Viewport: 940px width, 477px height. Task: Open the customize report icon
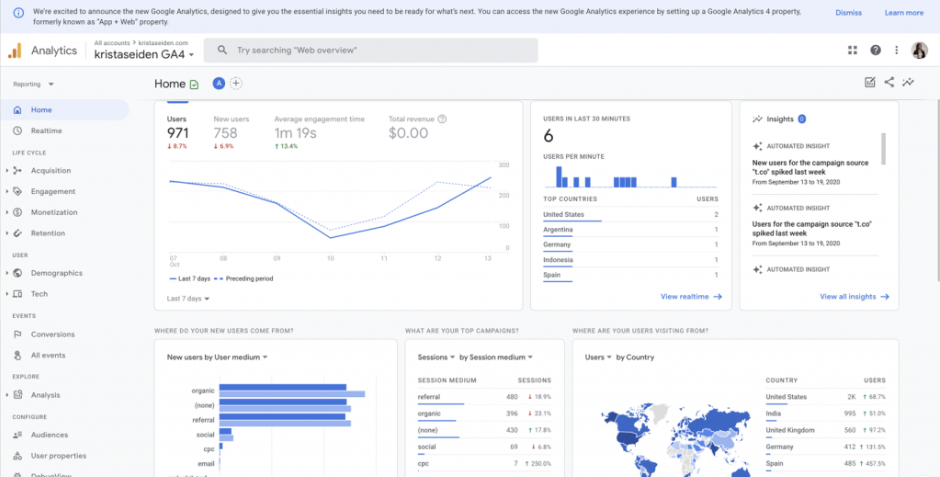[870, 82]
